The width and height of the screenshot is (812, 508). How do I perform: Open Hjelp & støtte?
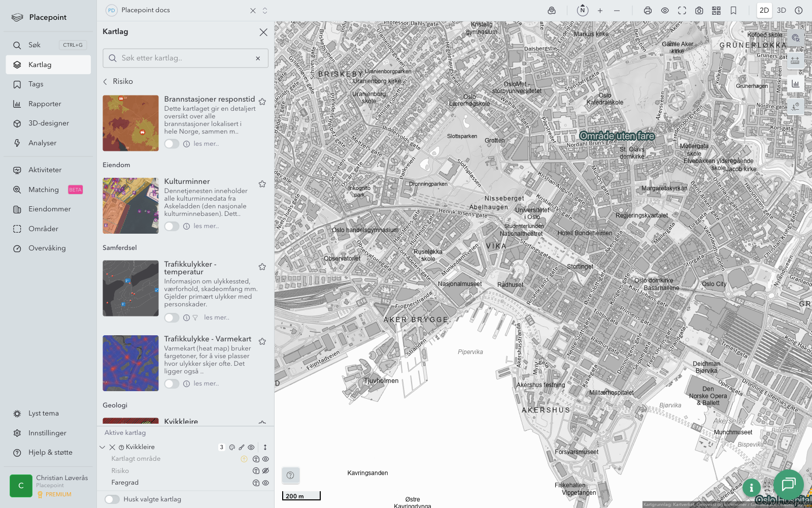(50, 453)
